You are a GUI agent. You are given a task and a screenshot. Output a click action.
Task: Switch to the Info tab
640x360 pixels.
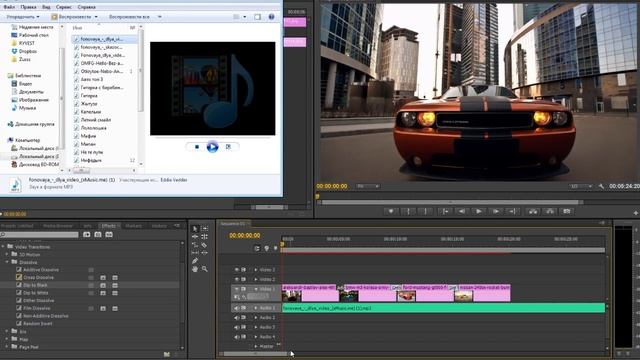[x=87, y=226]
